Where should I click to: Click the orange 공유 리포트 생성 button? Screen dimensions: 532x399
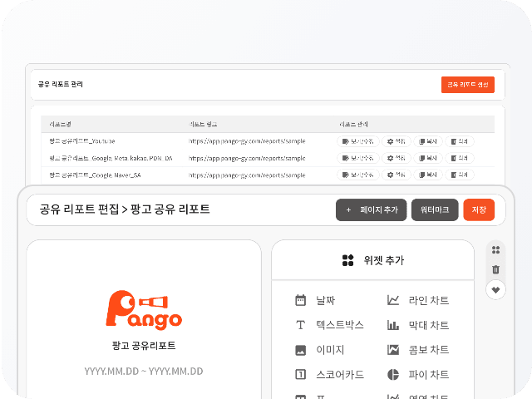coord(467,85)
